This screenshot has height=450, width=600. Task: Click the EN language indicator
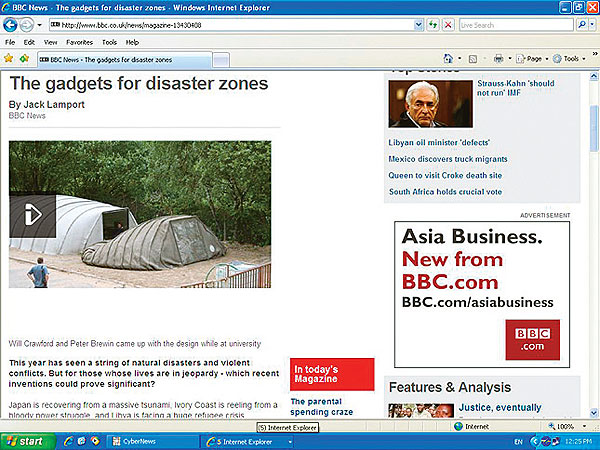pyautogui.click(x=518, y=442)
